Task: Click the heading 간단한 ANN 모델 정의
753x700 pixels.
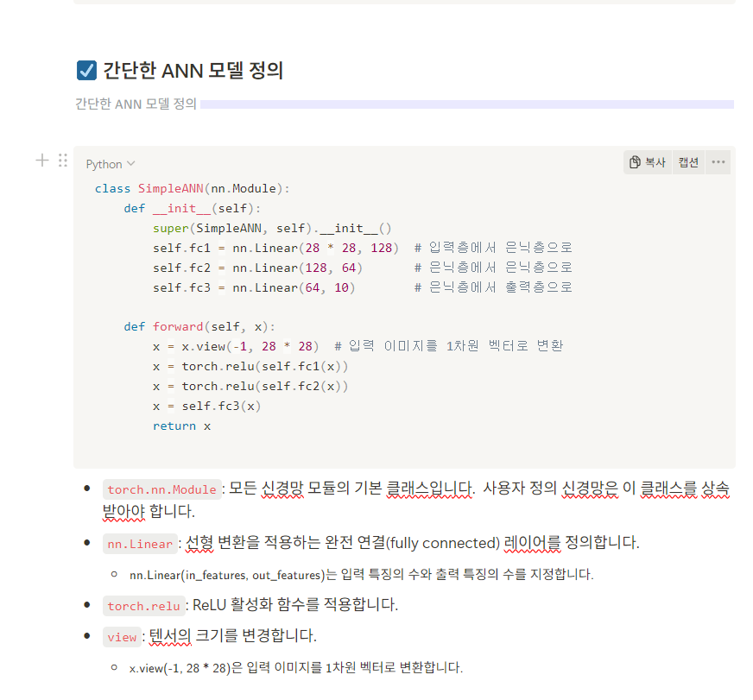Action: click(193, 70)
